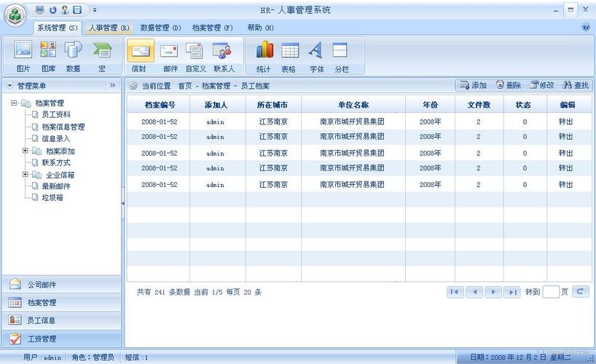Click the 添加 add button
Screen dimensions: 596x364
473,85
